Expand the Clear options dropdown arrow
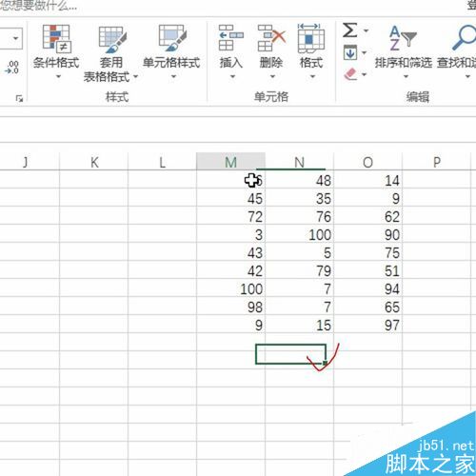 364,74
